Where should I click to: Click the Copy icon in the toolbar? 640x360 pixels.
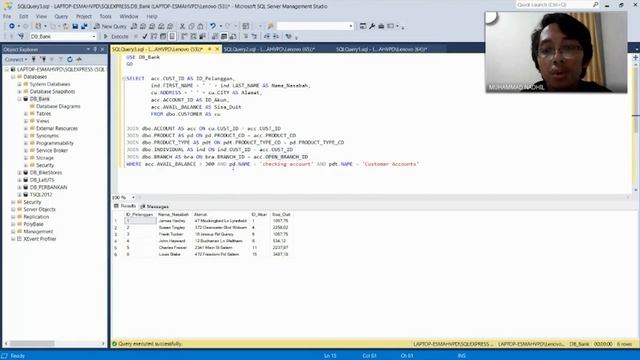pyautogui.click(x=191, y=26)
